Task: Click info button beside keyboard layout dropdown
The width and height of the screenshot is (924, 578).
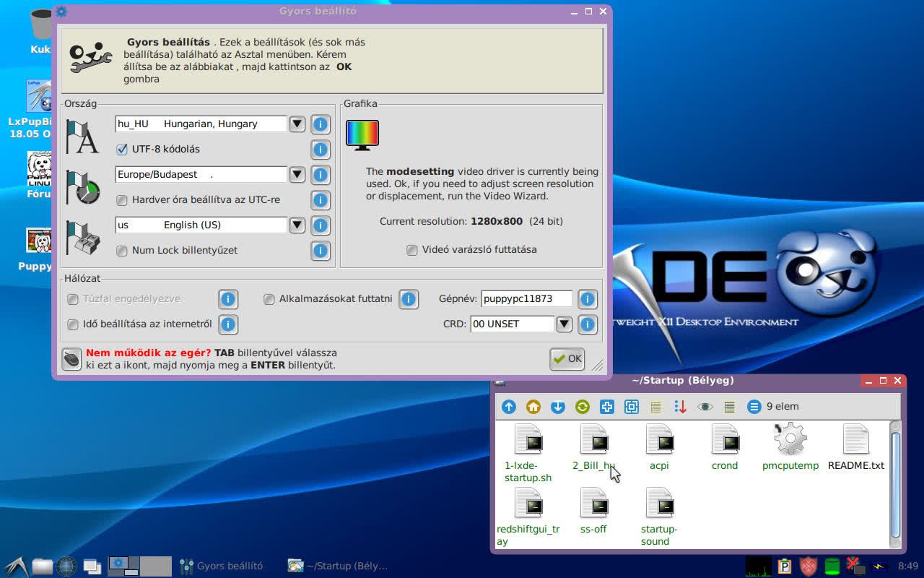Action: (x=321, y=225)
